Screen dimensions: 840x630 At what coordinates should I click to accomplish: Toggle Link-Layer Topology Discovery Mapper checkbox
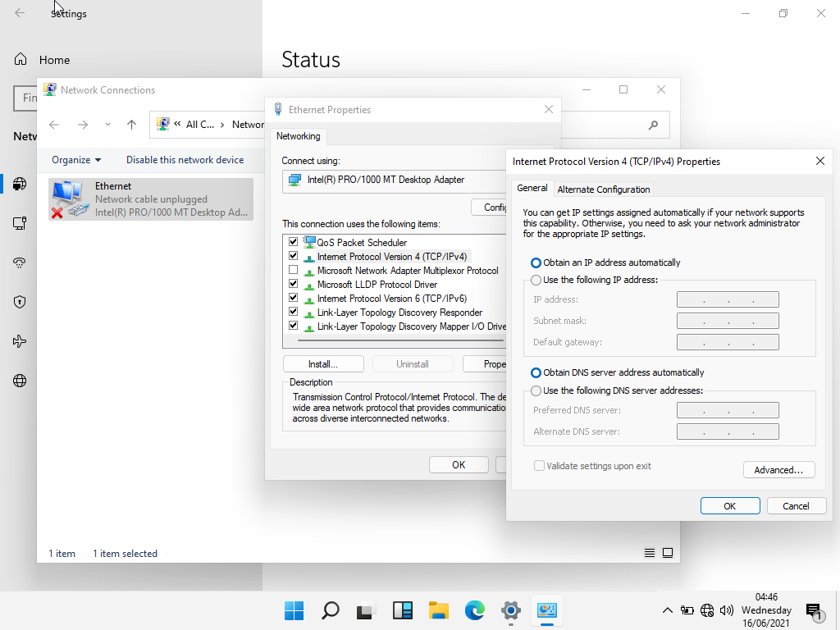(293, 325)
